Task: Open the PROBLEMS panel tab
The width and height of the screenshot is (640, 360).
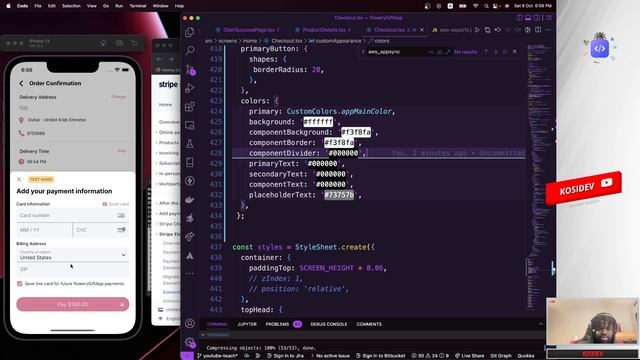Action: coord(278,324)
